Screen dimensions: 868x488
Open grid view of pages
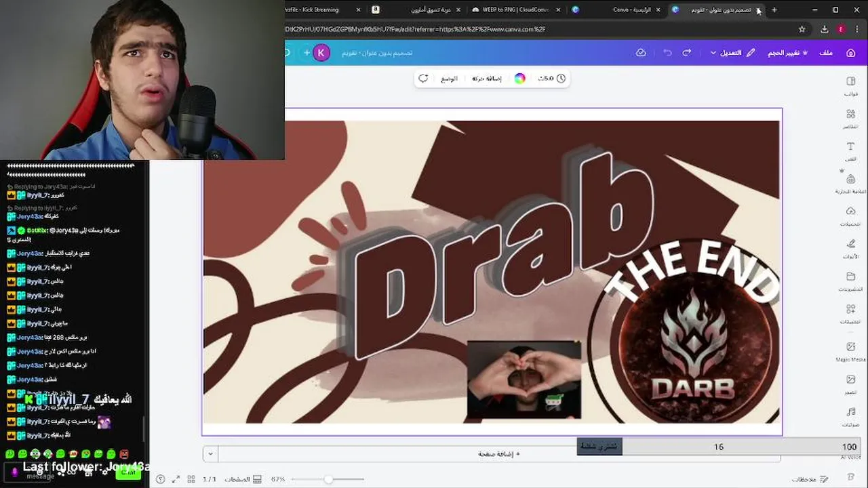pyautogui.click(x=191, y=479)
